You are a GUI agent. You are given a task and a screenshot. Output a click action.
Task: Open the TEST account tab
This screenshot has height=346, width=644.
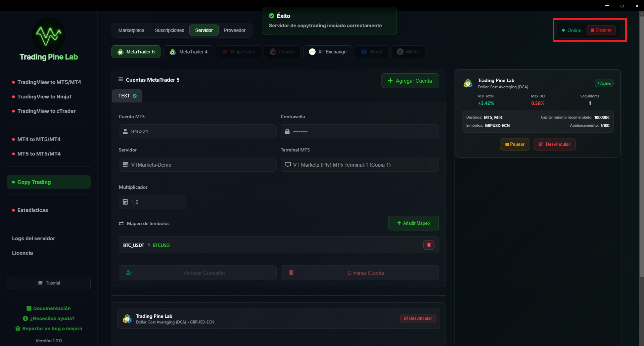(x=127, y=96)
